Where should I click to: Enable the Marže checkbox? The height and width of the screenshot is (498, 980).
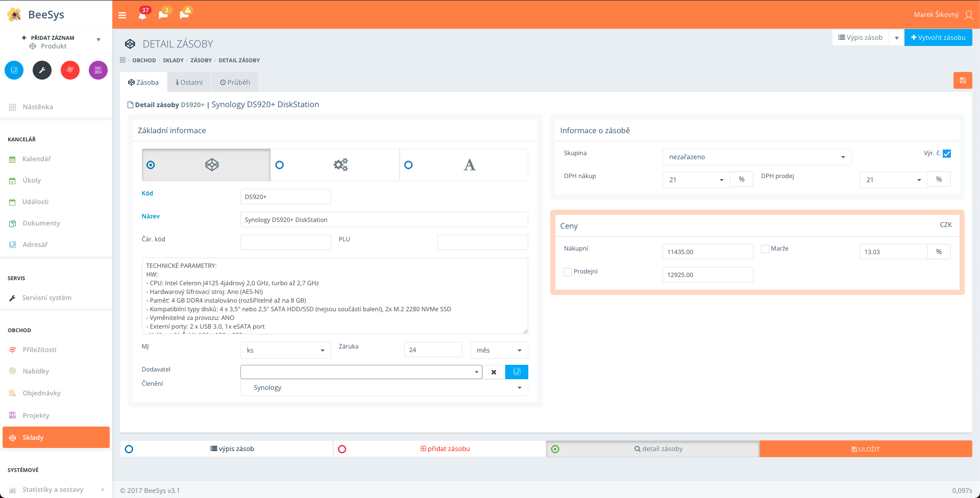[x=765, y=249]
